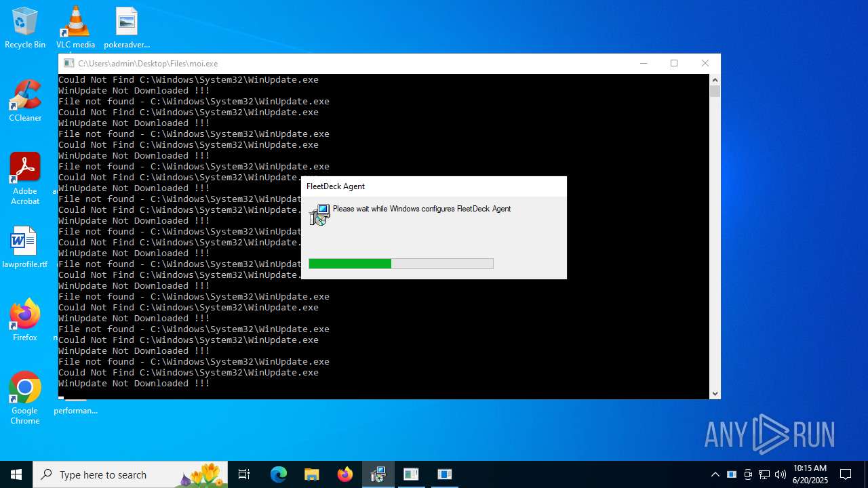Click the taskbar search box
This screenshot has height=488, width=868.
[x=130, y=474]
